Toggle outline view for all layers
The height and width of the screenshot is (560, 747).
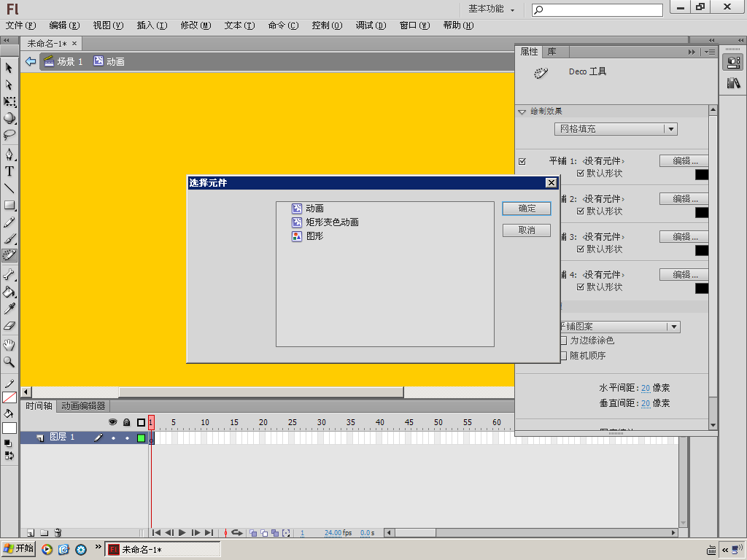coord(141,422)
